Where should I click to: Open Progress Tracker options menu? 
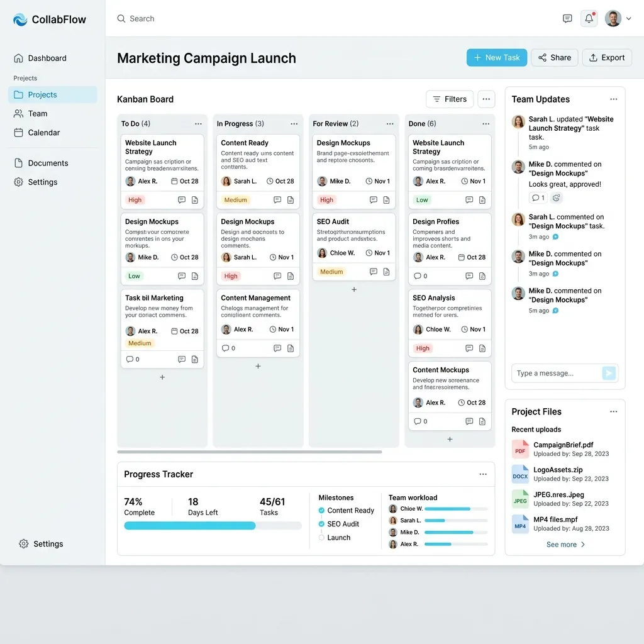pyautogui.click(x=483, y=474)
